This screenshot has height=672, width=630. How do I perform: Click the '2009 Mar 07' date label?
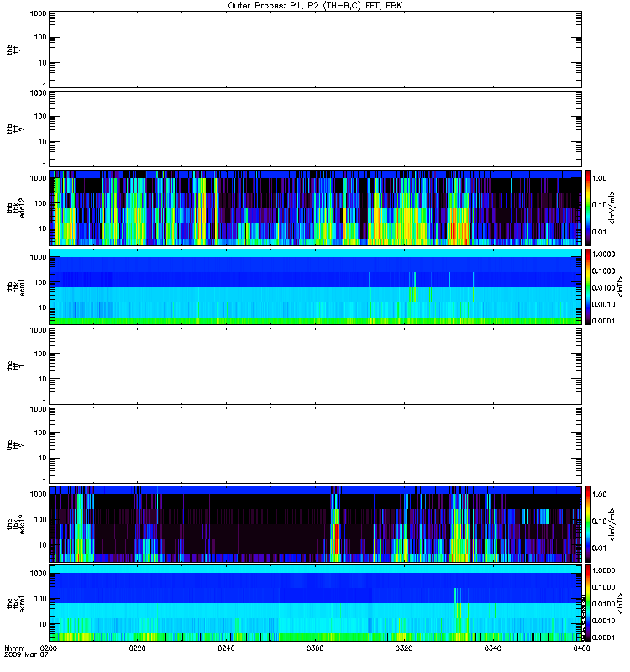[x=26, y=655]
